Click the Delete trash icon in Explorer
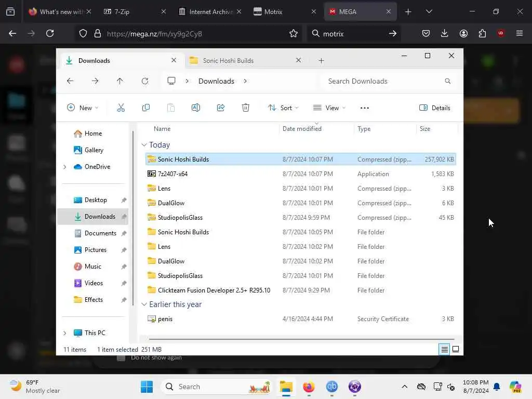This screenshot has height=399, width=532. (246, 108)
